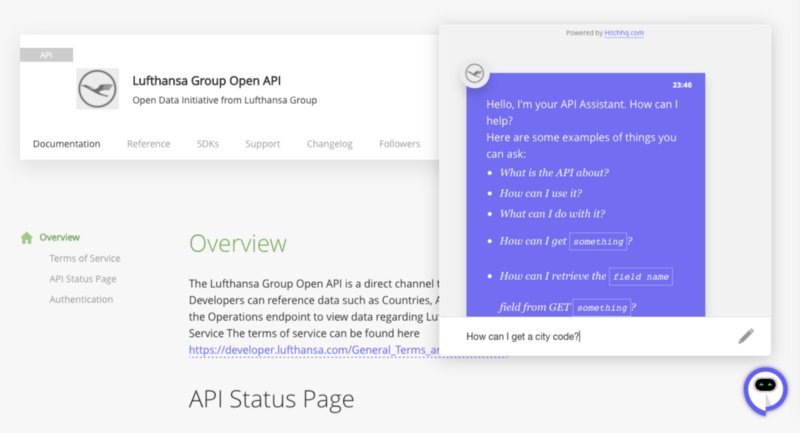
Task: Go to the Support tab
Action: click(262, 144)
